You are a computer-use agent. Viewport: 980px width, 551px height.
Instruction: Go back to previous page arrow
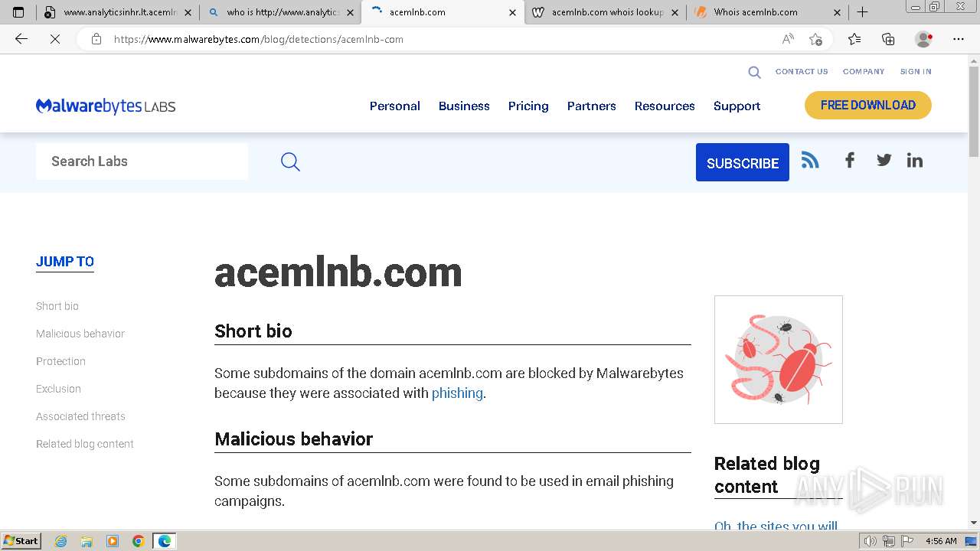21,39
